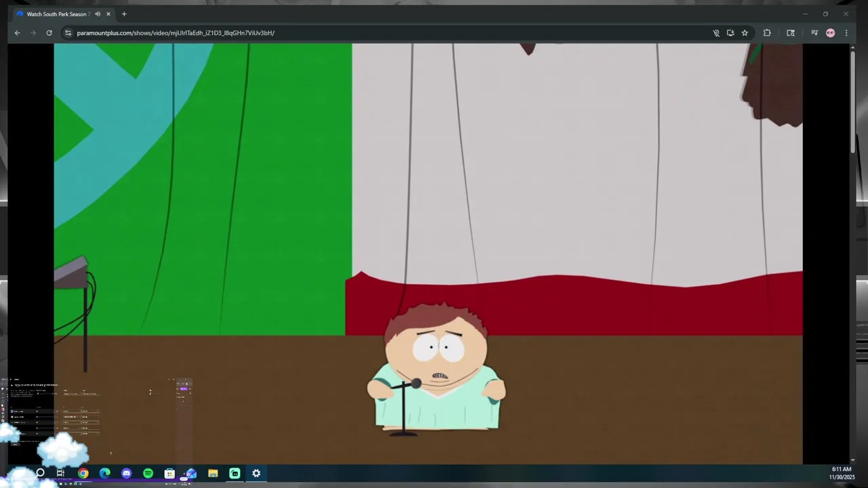Viewport: 868px width, 488px height.
Task: Open the search tabs icon
Action: point(791,33)
